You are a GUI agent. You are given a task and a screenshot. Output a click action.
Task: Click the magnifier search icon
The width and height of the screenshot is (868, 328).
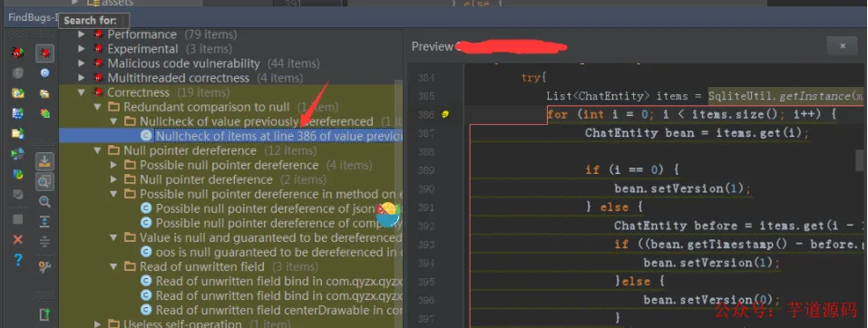[44, 201]
